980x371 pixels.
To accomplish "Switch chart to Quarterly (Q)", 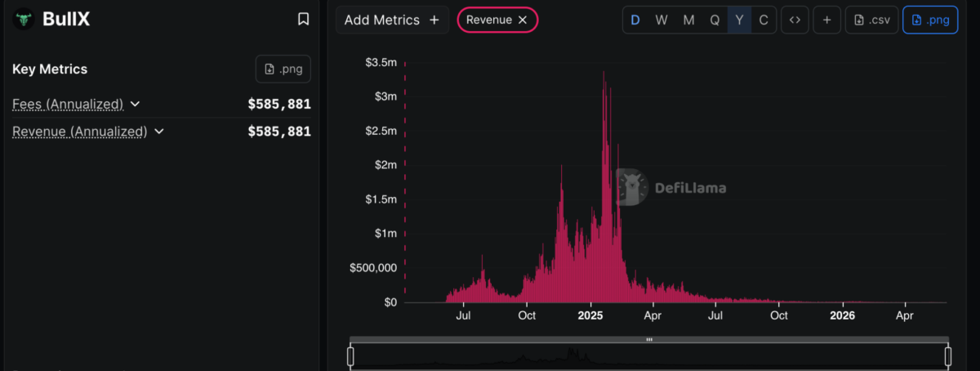I will 715,20.
